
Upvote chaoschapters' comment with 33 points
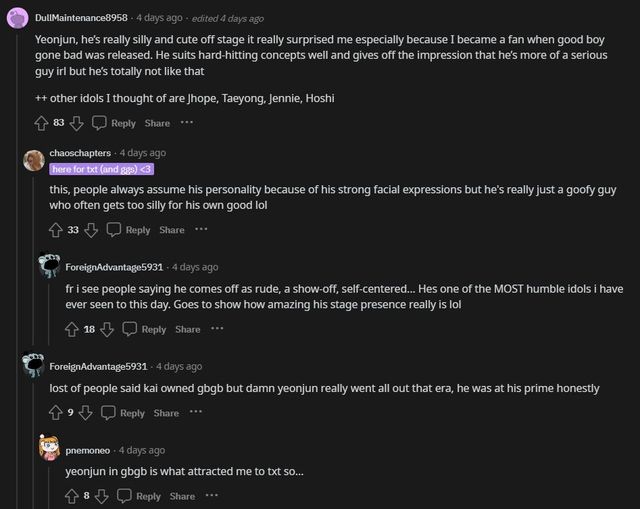click(56, 230)
